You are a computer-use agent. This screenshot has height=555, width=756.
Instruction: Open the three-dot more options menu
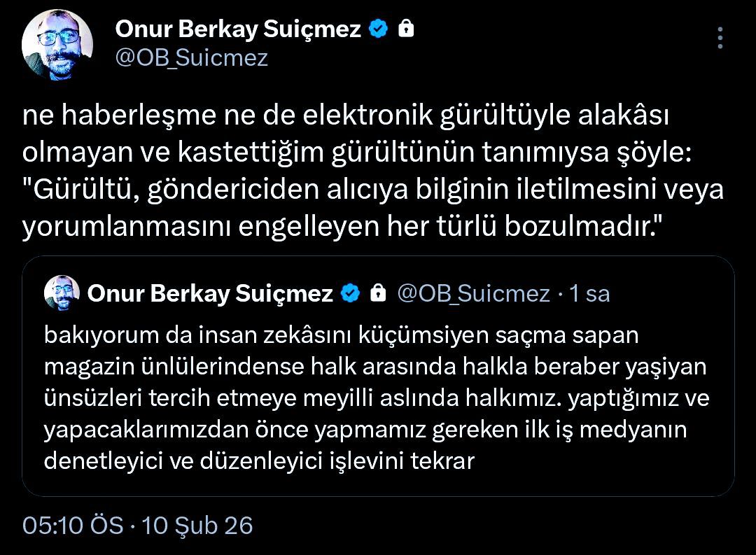tap(722, 38)
